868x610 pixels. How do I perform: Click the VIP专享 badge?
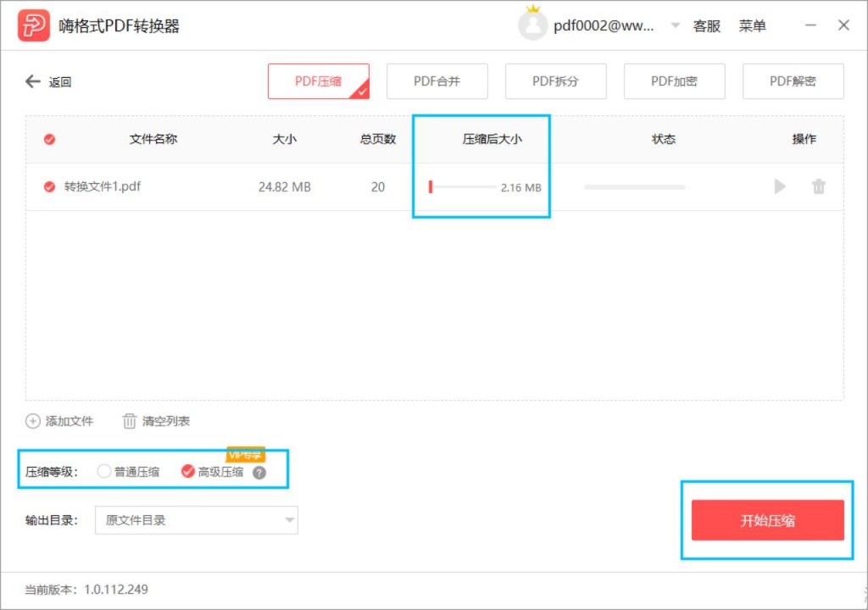(x=245, y=454)
